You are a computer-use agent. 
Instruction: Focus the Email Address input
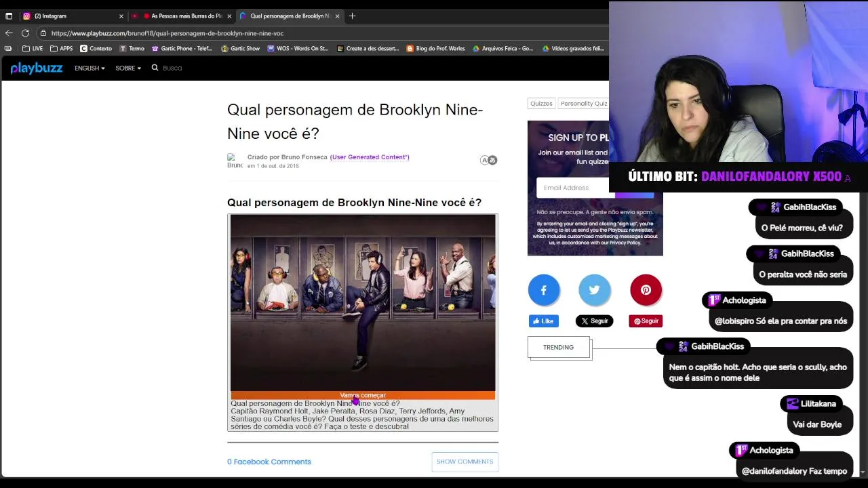[x=576, y=188]
